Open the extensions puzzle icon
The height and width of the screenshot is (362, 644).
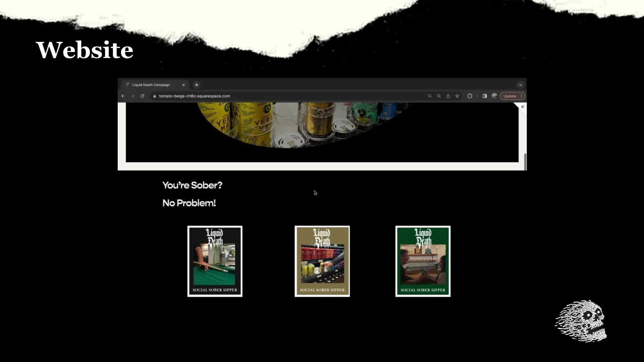470,96
